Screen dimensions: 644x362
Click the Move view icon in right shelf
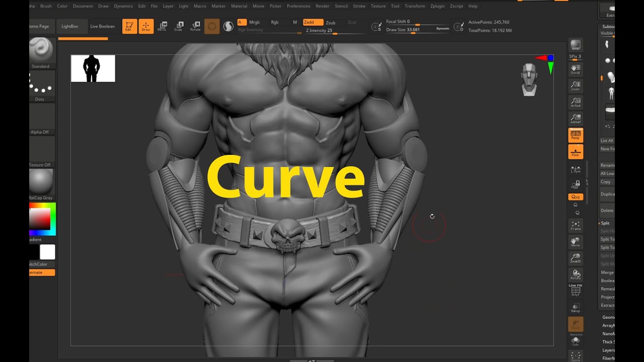coord(576,242)
